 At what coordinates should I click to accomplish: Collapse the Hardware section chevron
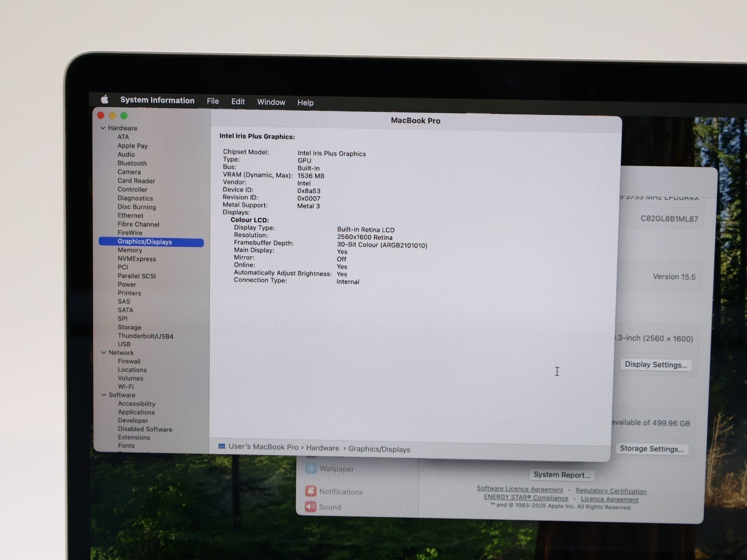click(x=103, y=128)
